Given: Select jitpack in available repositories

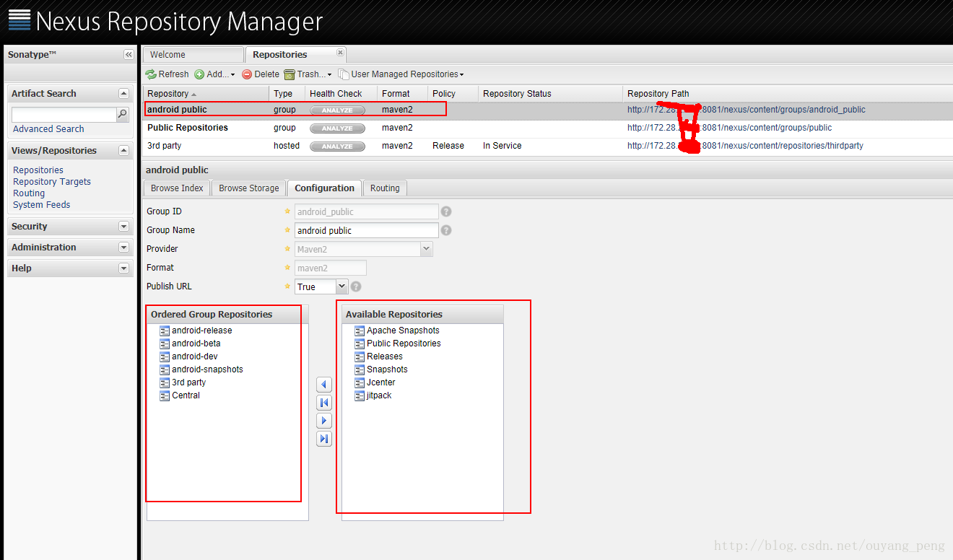Looking at the screenshot, I should click(379, 395).
